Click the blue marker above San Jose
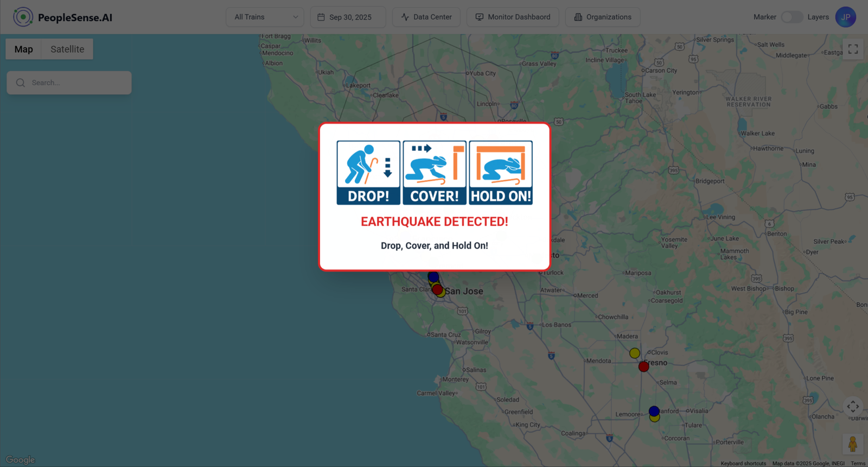 tap(433, 277)
